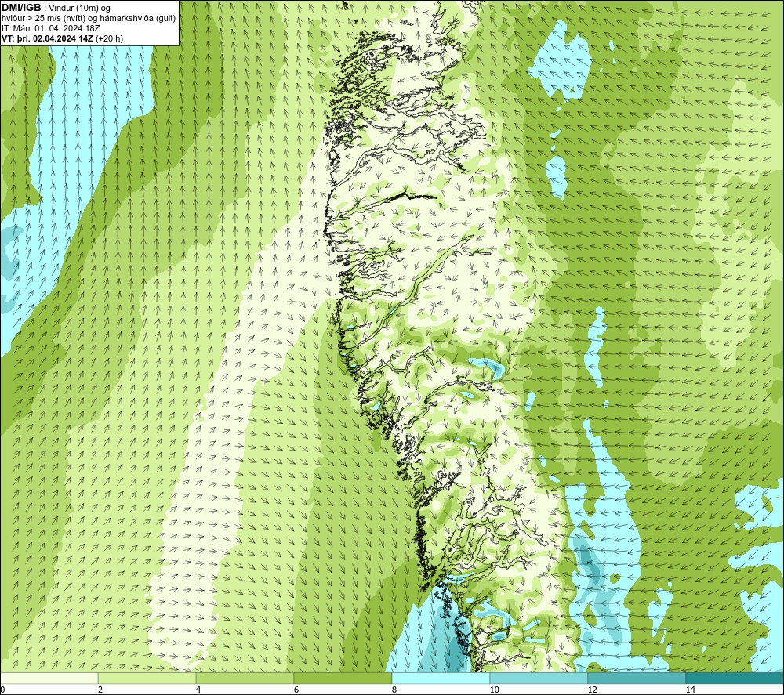The height and width of the screenshot is (695, 784).
Task: Click the '14' scale label
Action: pyautogui.click(x=690, y=690)
